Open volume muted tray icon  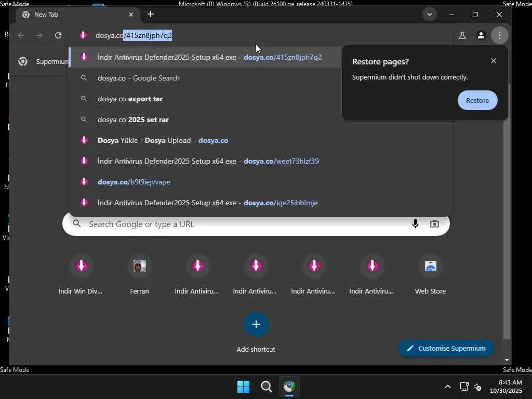[477, 387]
